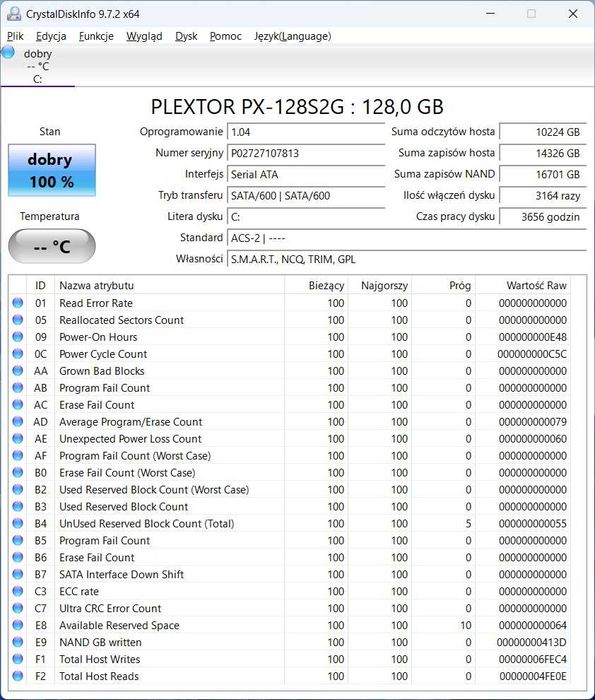595x700 pixels.
Task: Open the Edycja menu
Action: 51,36
